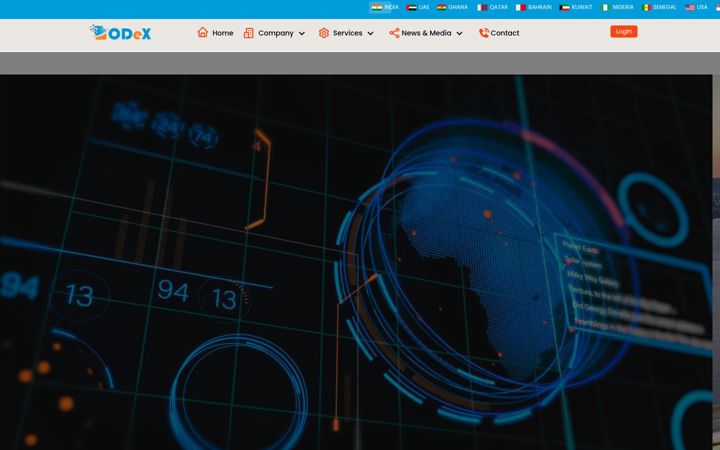Select the SENEGAL country link
The width and height of the screenshot is (720, 450).
[664, 7]
